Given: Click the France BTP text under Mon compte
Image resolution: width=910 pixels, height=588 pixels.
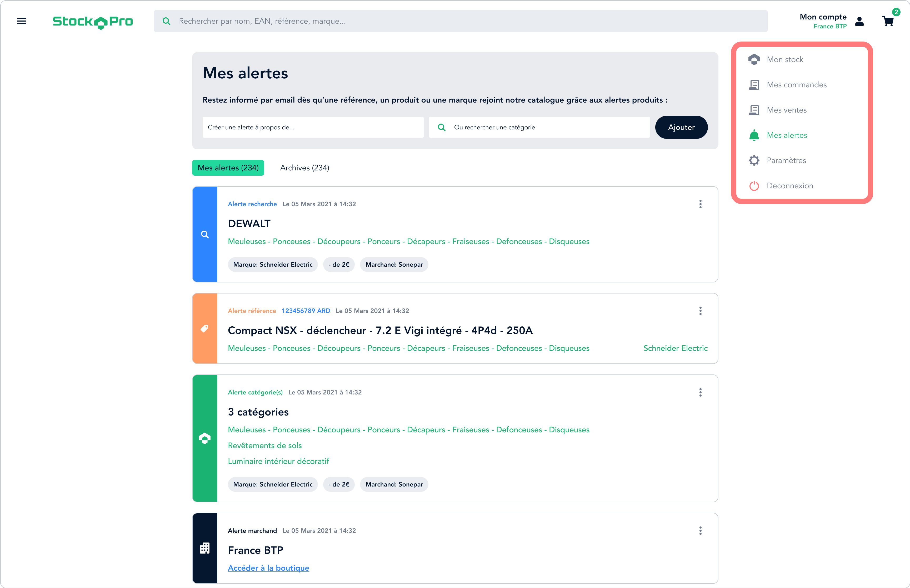Looking at the screenshot, I should (x=830, y=26).
